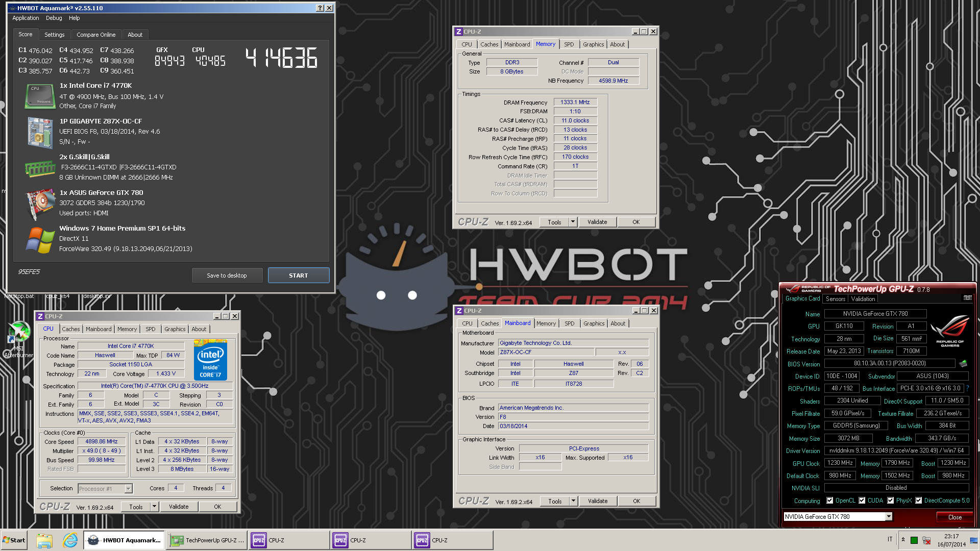Image resolution: width=980 pixels, height=551 pixels.
Task: Click the motherboard icon in Aquamark results
Action: (x=40, y=132)
